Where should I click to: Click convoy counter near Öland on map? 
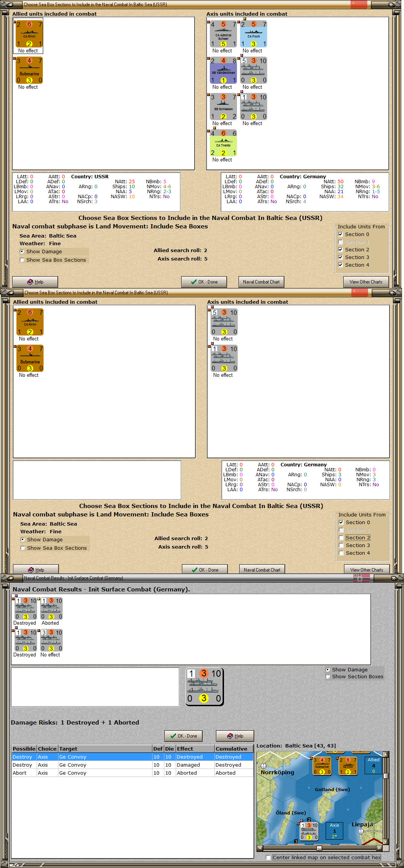[309, 831]
